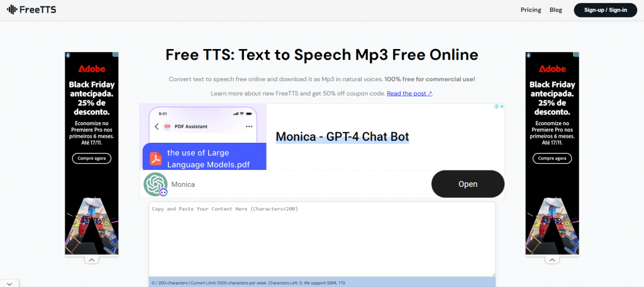Click the left Adobe ad artwork image
Screen dimensions: 644x287
pos(92,226)
